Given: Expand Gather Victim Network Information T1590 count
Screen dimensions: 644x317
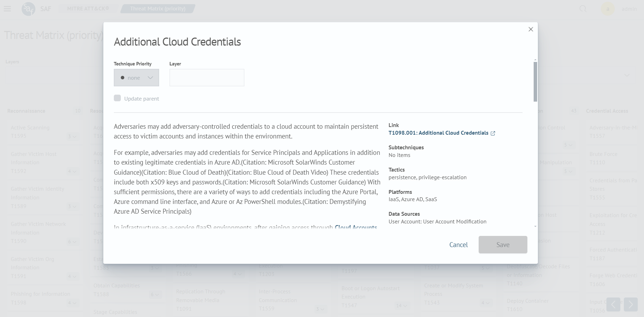Looking at the screenshot, I should click(72, 241).
